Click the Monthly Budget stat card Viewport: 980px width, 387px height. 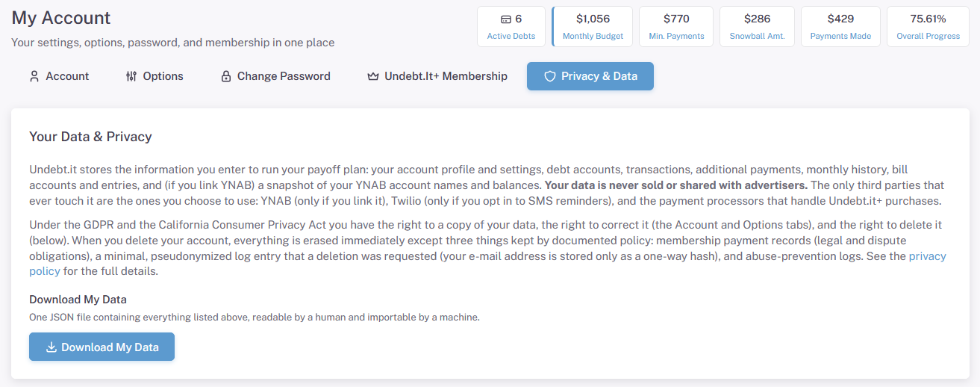[593, 26]
